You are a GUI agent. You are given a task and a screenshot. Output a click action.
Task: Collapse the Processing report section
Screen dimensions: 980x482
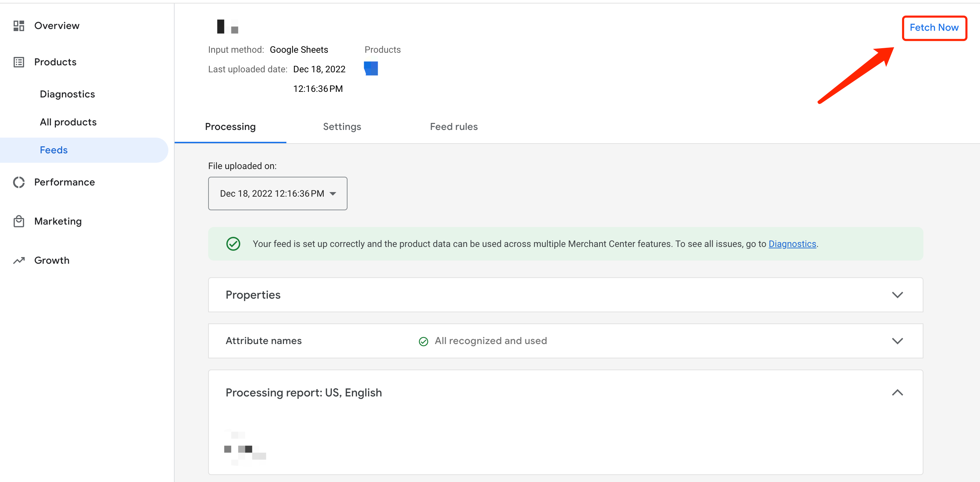[x=897, y=393]
